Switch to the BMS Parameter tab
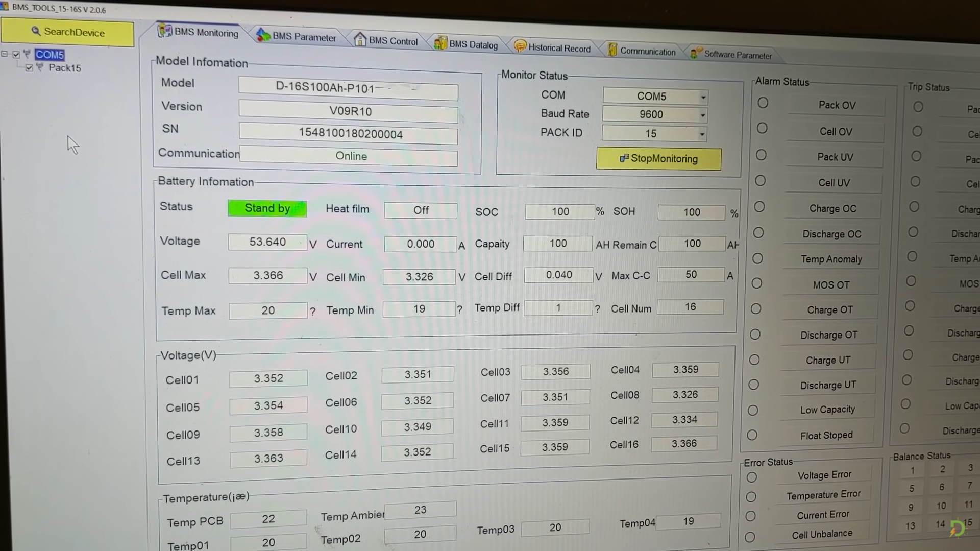The height and width of the screenshot is (551, 980). pyautogui.click(x=303, y=37)
